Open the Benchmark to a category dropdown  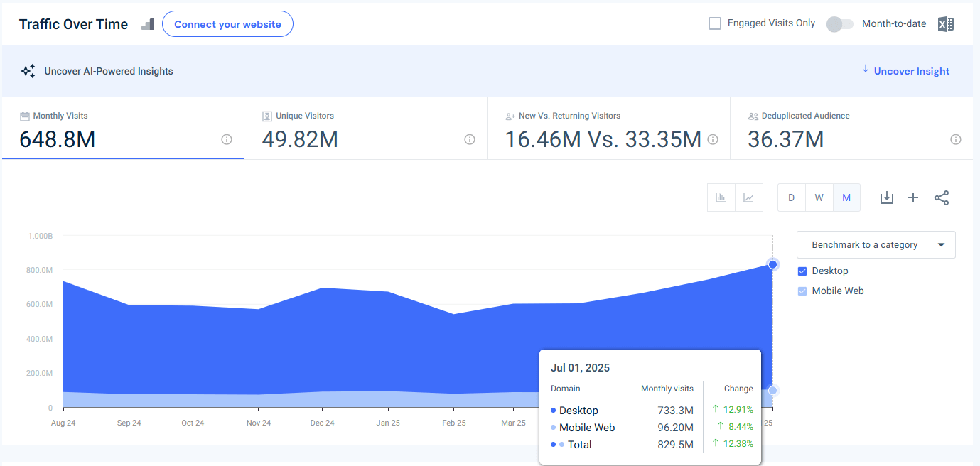coord(876,244)
